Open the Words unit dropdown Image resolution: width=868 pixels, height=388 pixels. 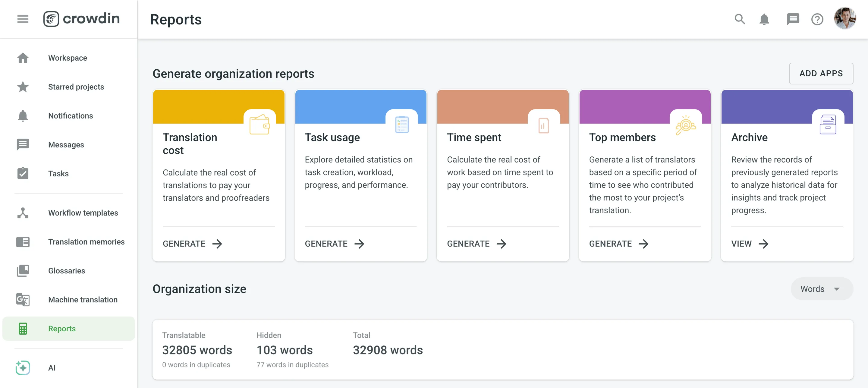821,289
